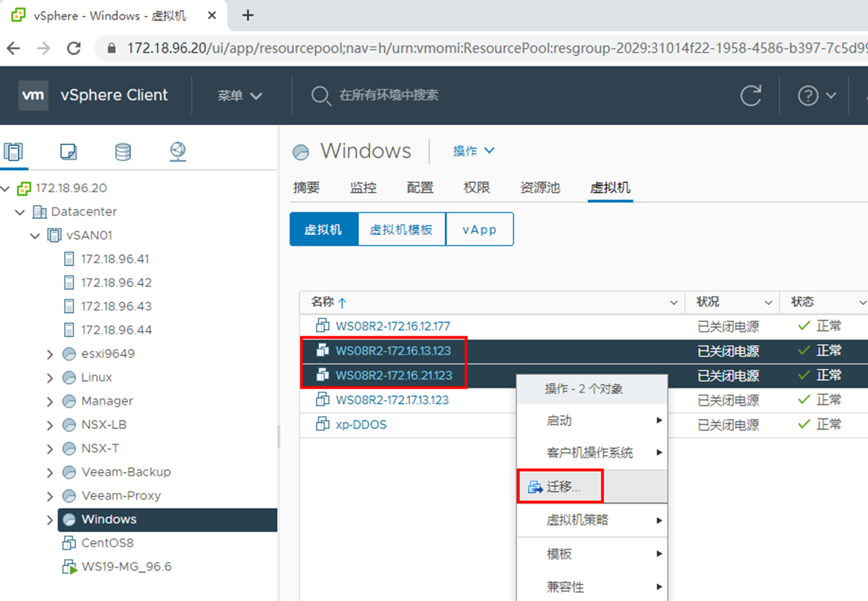Screen dimensions: 868x601
Task: Choose 迁移... from the context menu
Action: pos(592,486)
